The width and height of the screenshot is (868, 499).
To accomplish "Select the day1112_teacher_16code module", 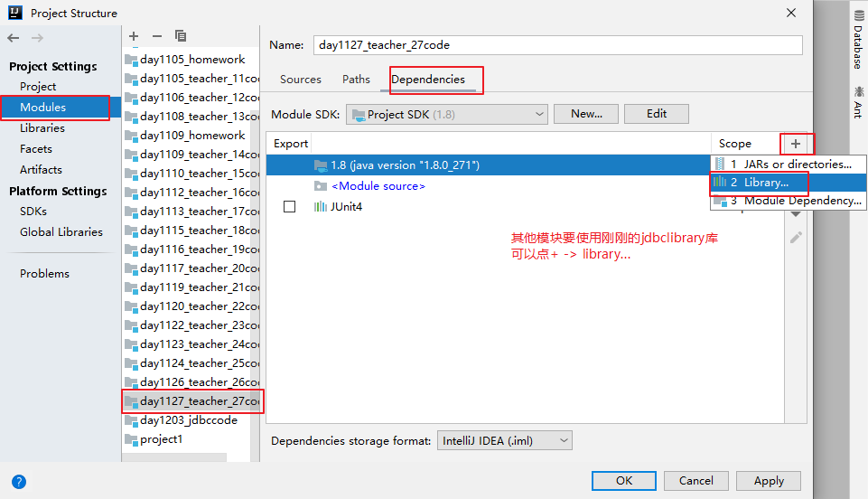I will tap(191, 193).
